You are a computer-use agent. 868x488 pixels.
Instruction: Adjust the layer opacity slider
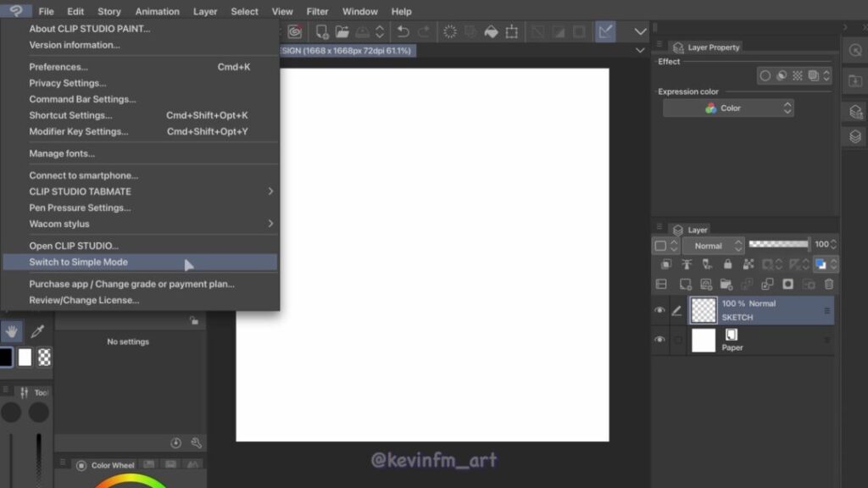point(779,244)
